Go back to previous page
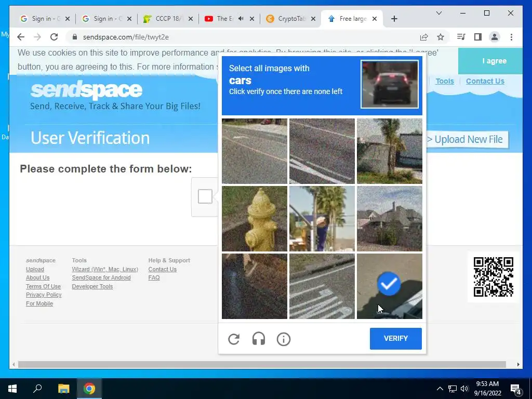Screen dimensions: 532x399 [21, 37]
